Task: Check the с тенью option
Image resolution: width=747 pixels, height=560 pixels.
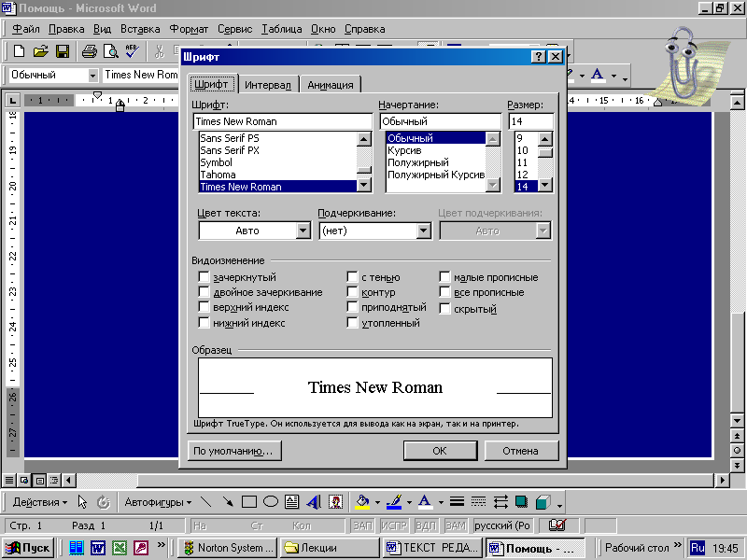Action: point(353,276)
